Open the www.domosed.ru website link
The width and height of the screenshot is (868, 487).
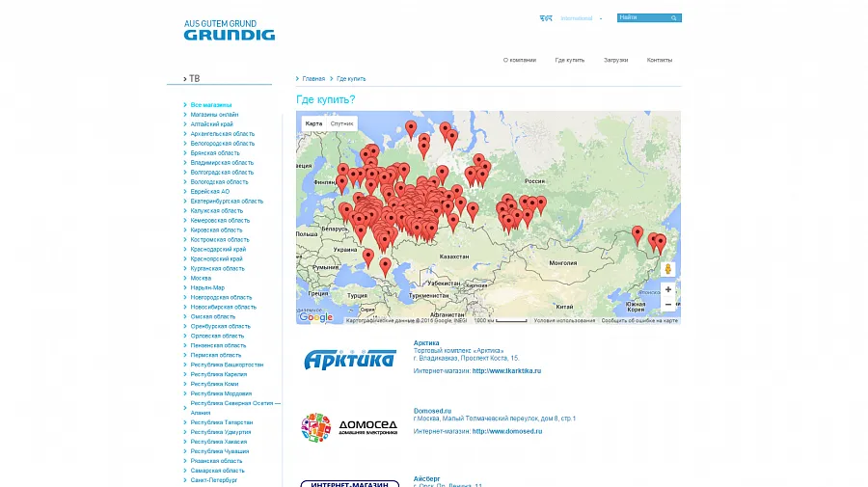507,431
